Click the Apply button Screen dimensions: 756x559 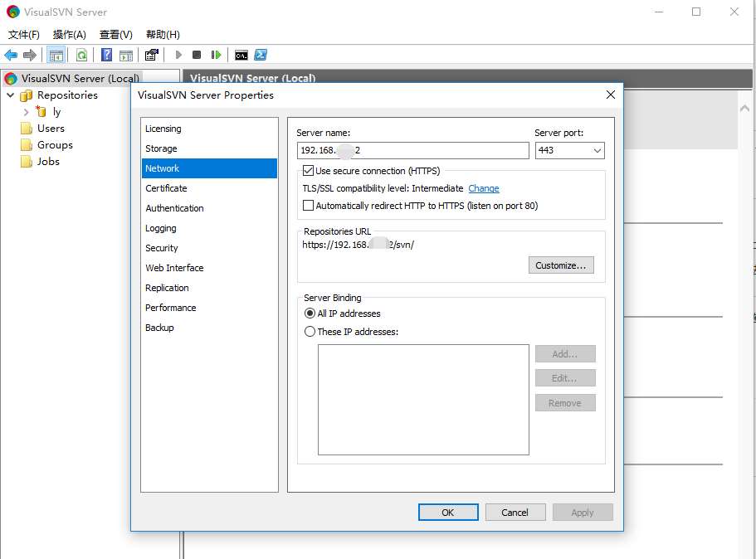coord(583,513)
